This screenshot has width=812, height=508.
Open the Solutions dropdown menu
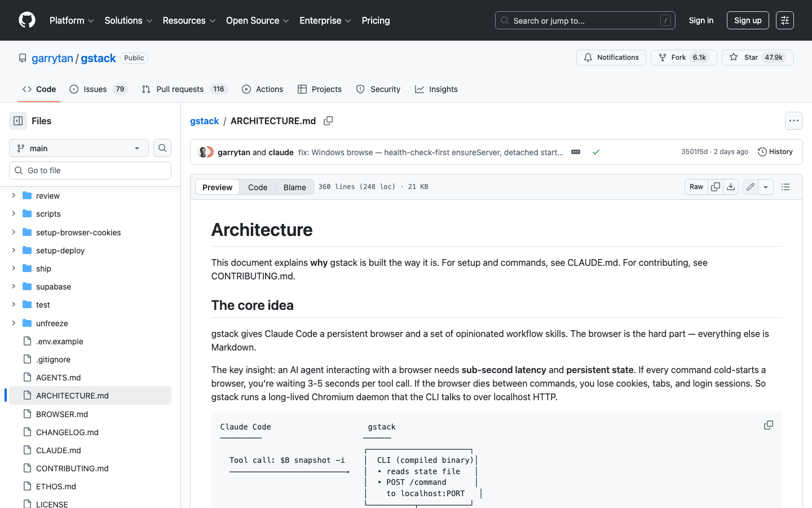point(129,20)
